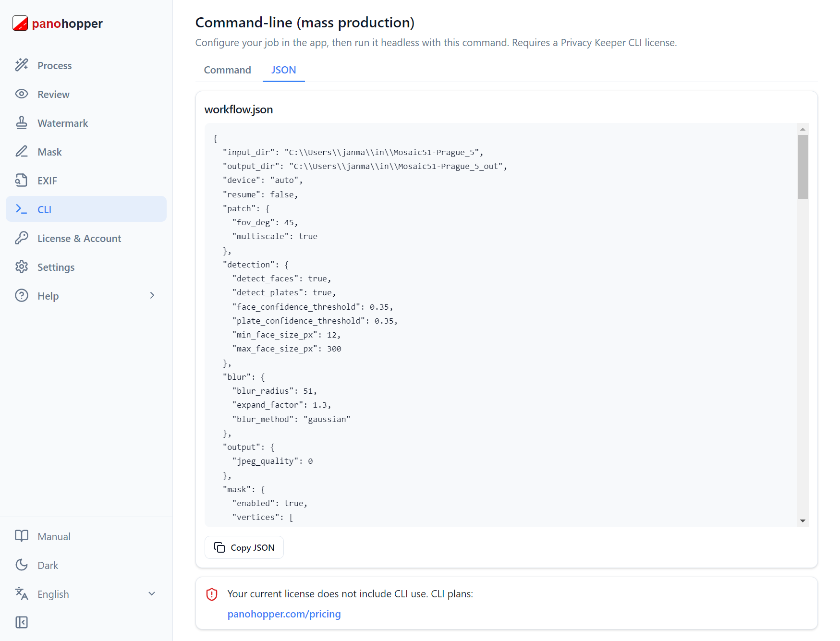Click the "detect_faces": true line
The height and width of the screenshot is (641, 840).
pyautogui.click(x=282, y=278)
